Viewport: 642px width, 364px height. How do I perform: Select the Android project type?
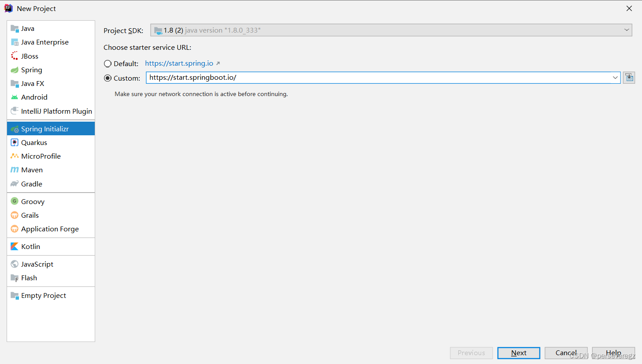tap(34, 97)
